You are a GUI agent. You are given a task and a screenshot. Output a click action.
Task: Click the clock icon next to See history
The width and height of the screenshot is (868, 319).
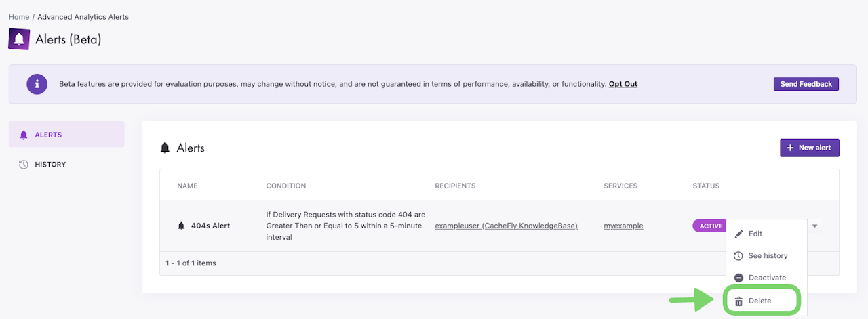[739, 256]
